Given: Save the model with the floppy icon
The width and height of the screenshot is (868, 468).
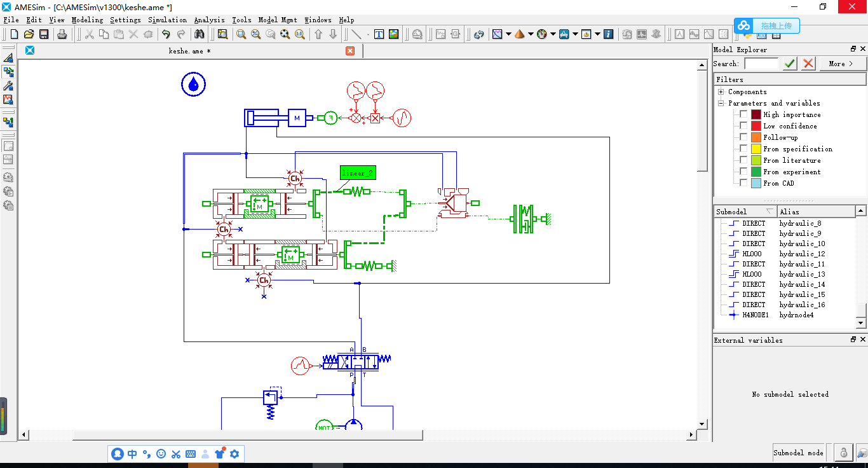Looking at the screenshot, I should point(44,34).
